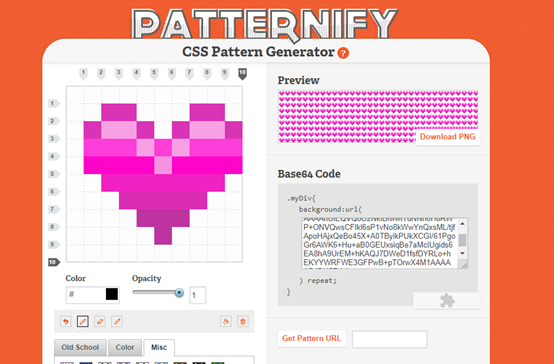Click the black color swatch
Viewport: 554px width, 364px height.
[112, 294]
